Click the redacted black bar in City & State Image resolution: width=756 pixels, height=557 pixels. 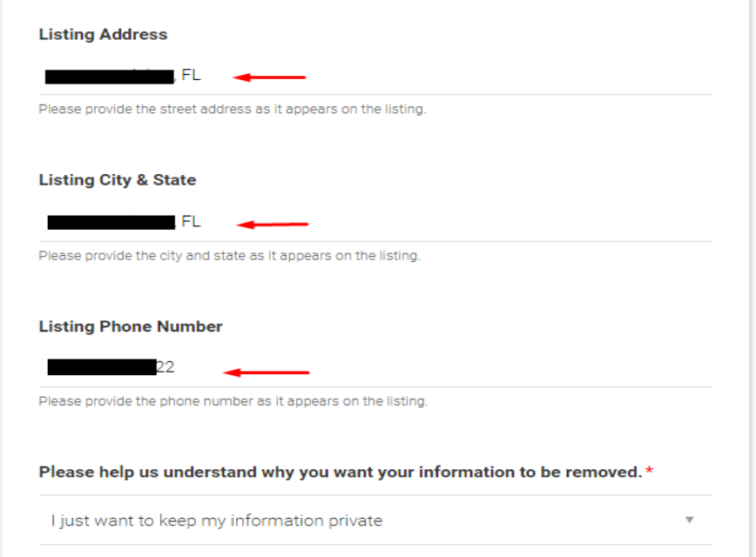click(111, 223)
